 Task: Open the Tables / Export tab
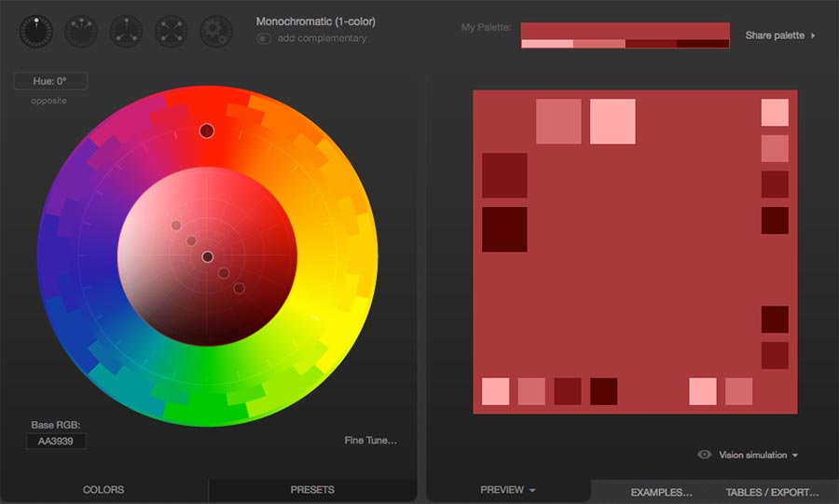772,492
